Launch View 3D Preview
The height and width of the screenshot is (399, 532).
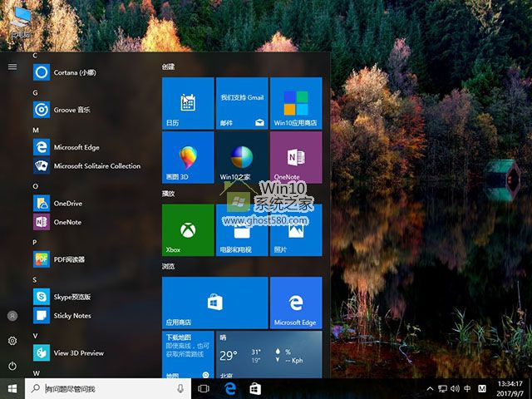point(91,352)
